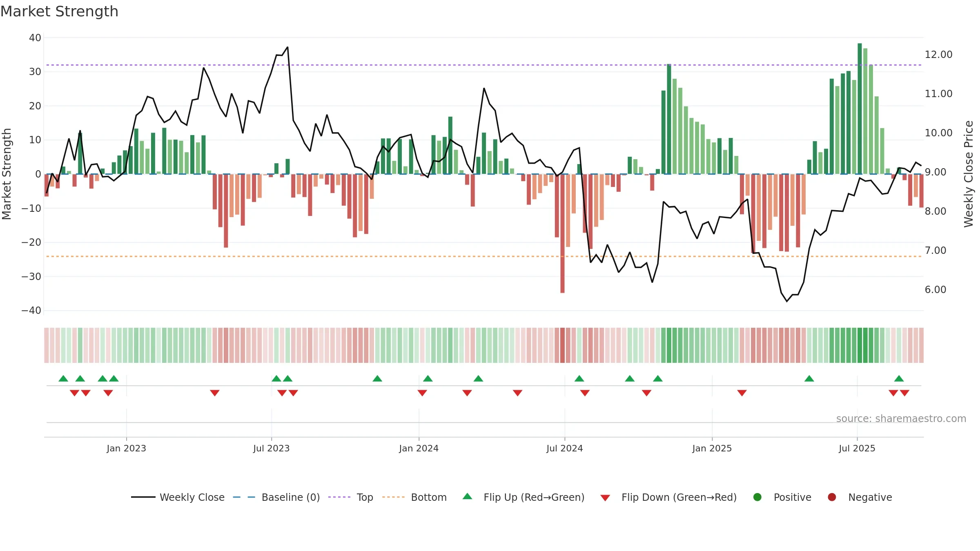Click the Jan 2024 x-axis label
This screenshot has height=551, width=980.
click(419, 448)
